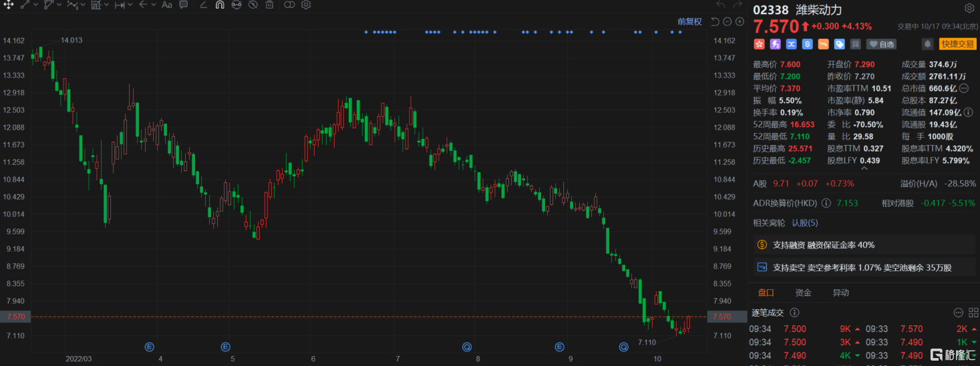
Task: Click the blue shuffle stock-connect badge
Action: point(792,44)
